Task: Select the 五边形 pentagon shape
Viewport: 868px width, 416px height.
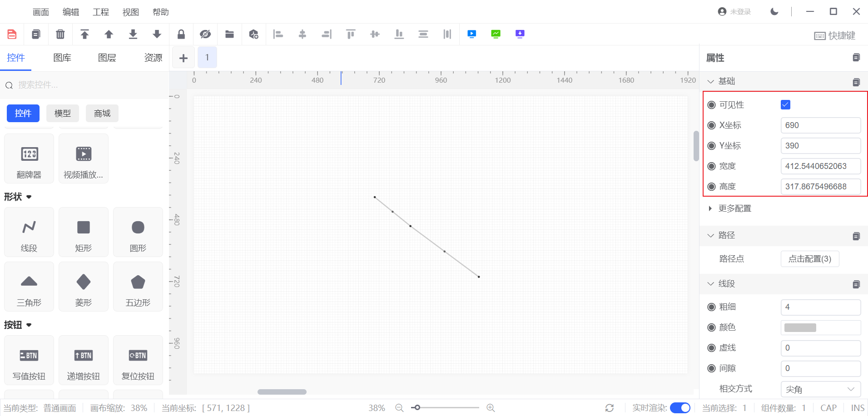Action: click(138, 287)
